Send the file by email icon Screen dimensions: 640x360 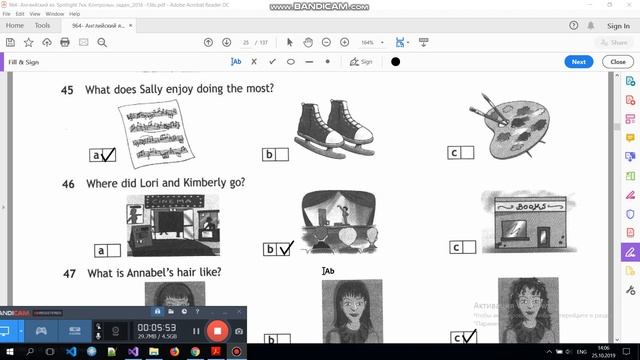83,42
